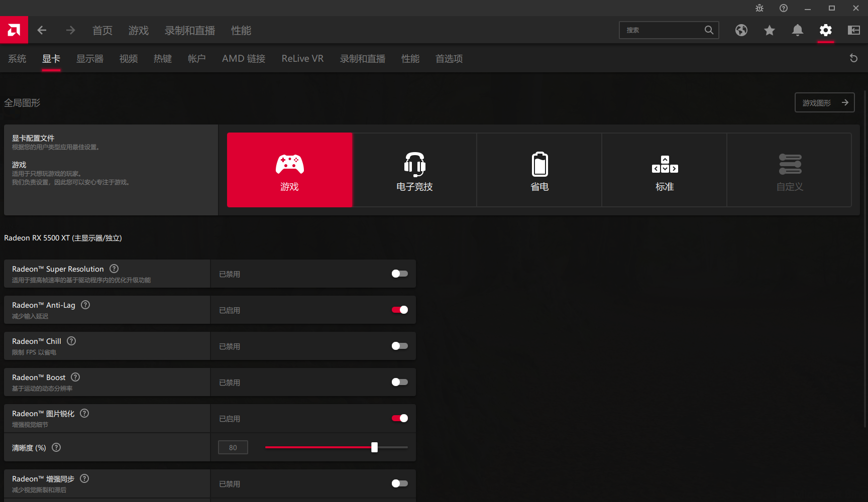868x502 pixels.
Task: Show help for Radeon Chill
Action: click(71, 341)
